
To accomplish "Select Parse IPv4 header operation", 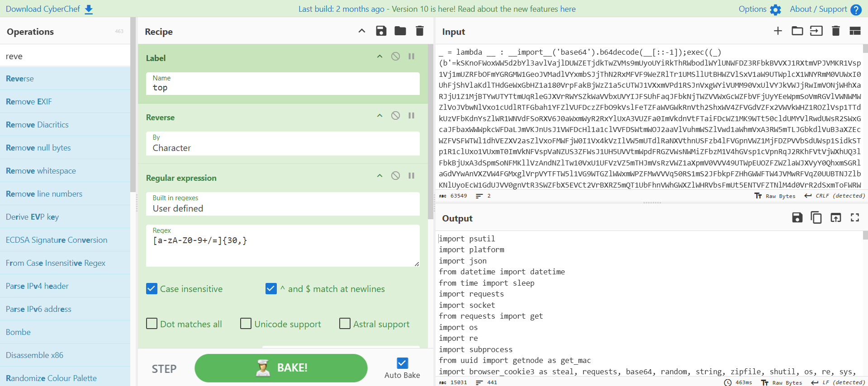I will point(65,286).
